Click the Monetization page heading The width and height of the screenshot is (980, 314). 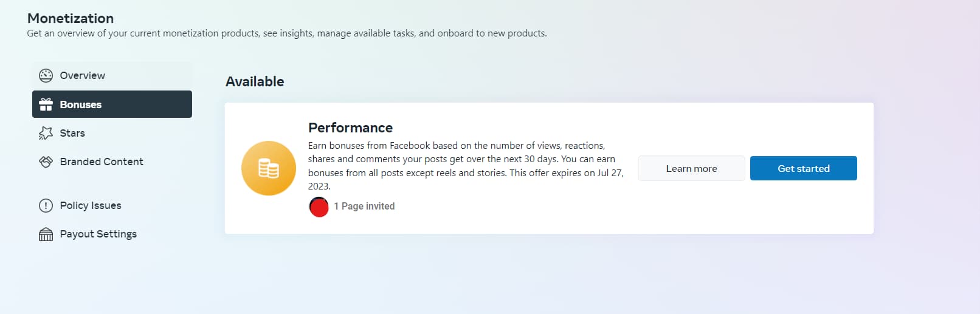[x=71, y=18]
